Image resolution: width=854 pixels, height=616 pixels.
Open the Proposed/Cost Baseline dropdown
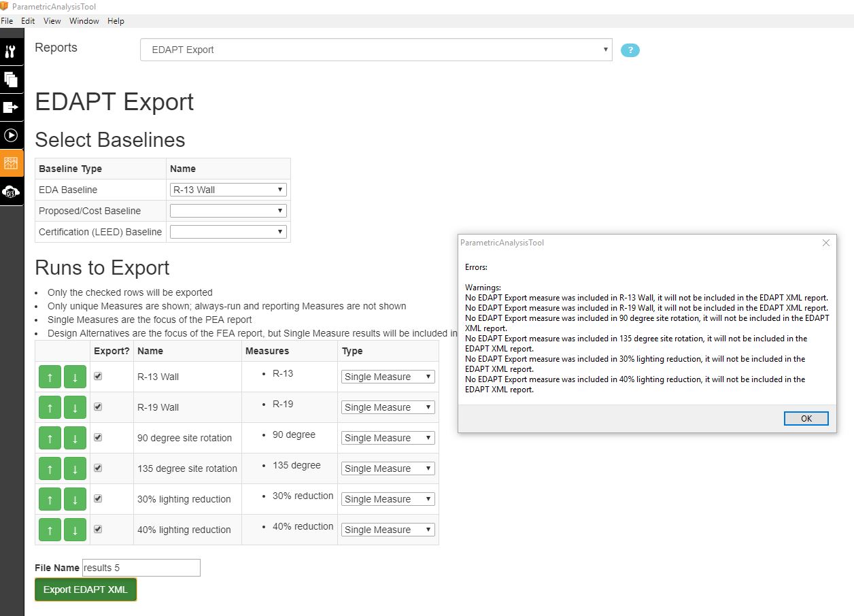(x=228, y=211)
